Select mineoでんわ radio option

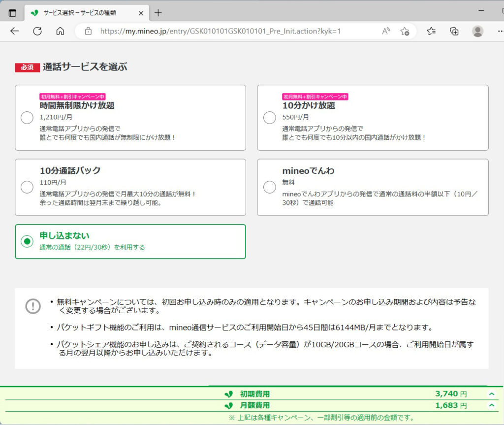pyautogui.click(x=270, y=187)
